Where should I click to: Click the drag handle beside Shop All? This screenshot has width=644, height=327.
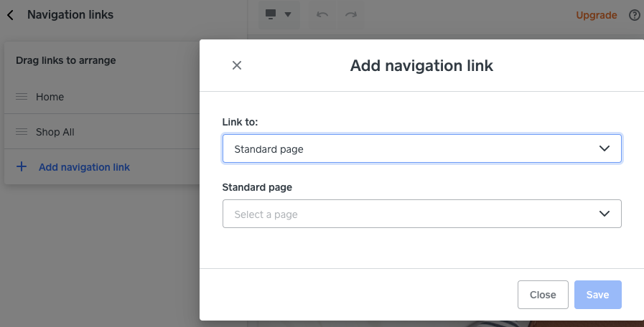point(22,132)
